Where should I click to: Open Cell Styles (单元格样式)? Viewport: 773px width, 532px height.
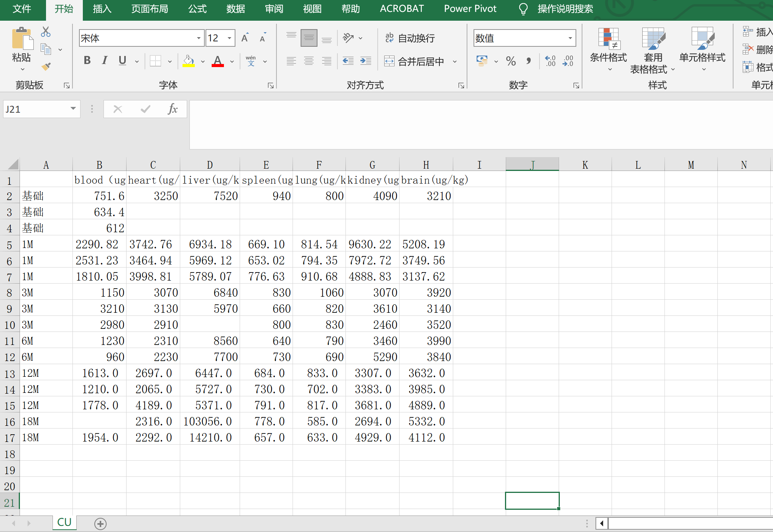point(702,49)
